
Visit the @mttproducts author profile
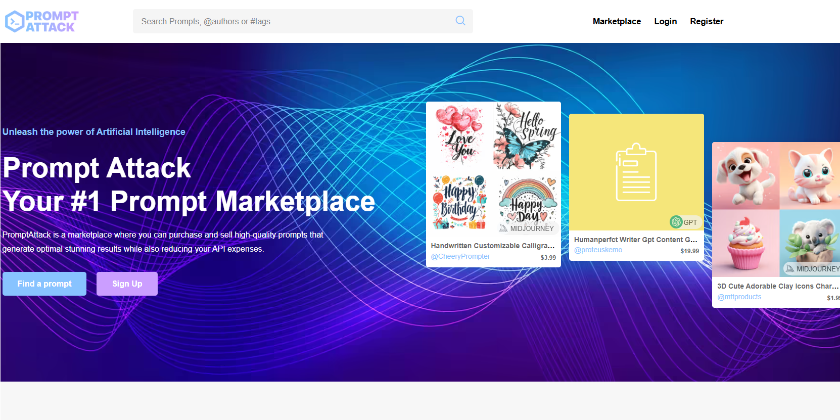point(739,297)
